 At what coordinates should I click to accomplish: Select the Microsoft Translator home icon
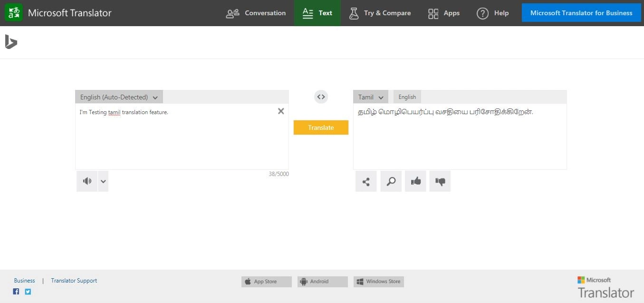click(x=13, y=12)
